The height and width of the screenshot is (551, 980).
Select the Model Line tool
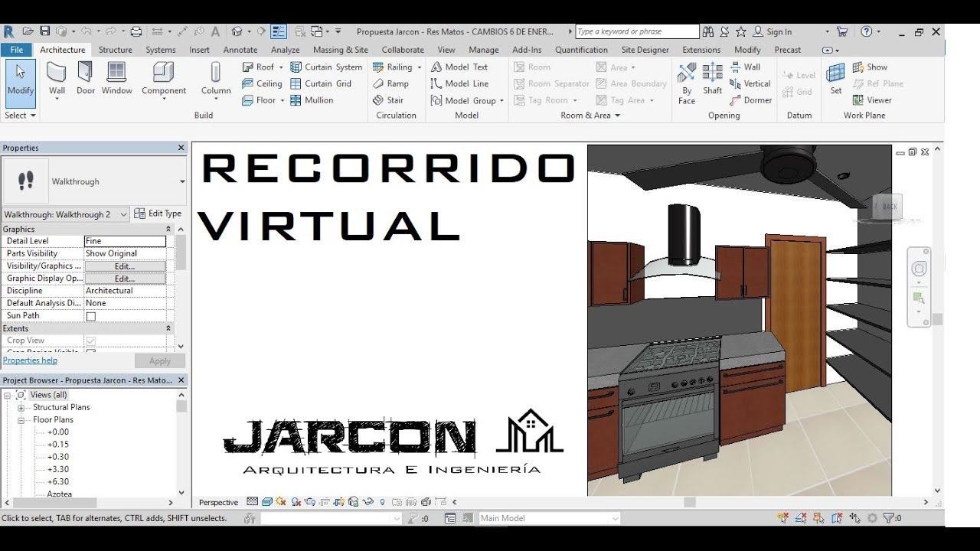coord(459,83)
